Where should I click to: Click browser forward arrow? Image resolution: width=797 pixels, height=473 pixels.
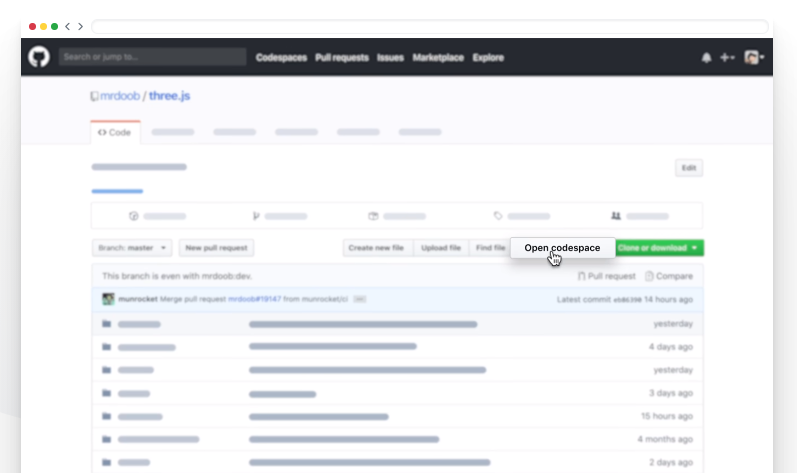pos(80,26)
